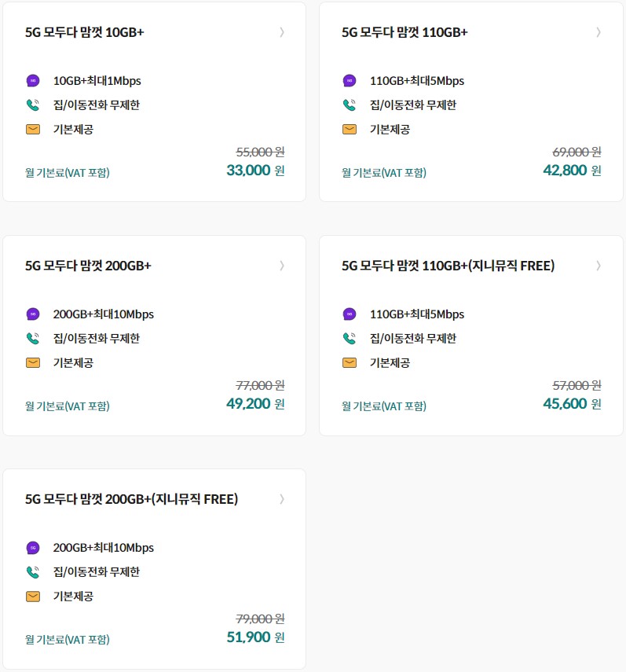This screenshot has height=672, width=626.
Task: Open chevron arrow on 5G 모두다 맘껏 110GB+
Action: coord(599,32)
